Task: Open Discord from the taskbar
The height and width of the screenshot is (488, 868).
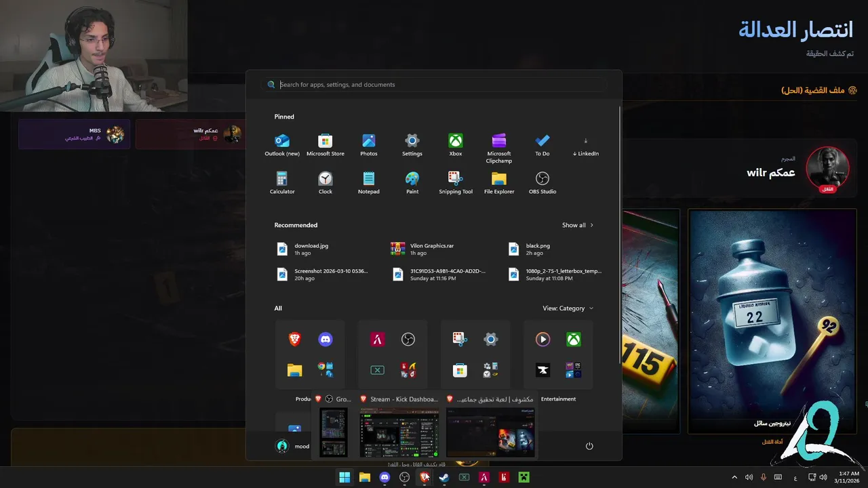Action: coord(384,477)
